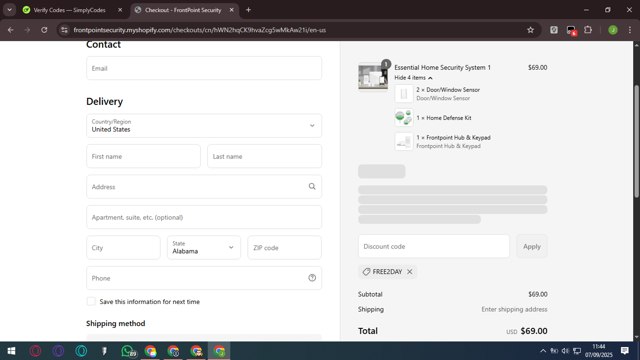Click the Last name field

click(264, 156)
